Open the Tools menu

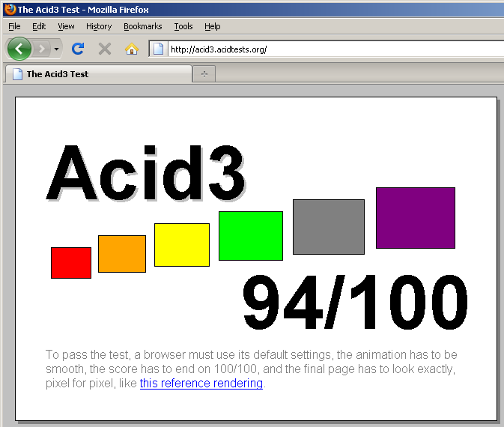(x=183, y=26)
